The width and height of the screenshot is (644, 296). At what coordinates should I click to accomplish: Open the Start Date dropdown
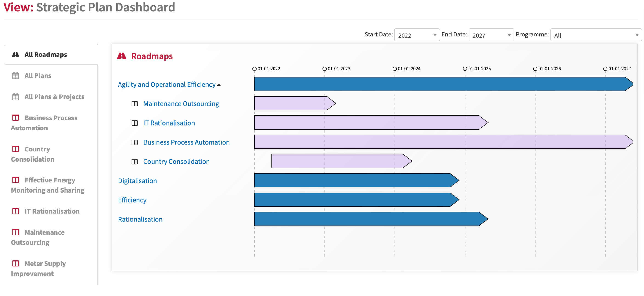coord(417,35)
